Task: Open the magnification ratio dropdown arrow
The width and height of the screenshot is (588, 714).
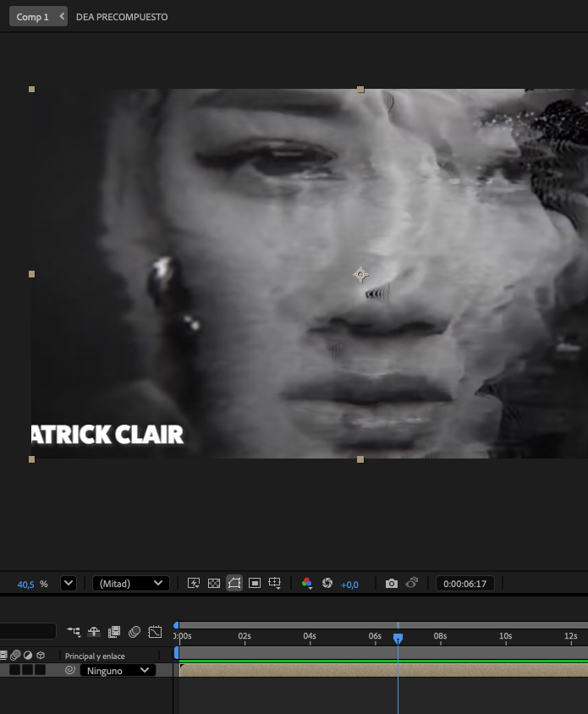Action: tap(69, 584)
